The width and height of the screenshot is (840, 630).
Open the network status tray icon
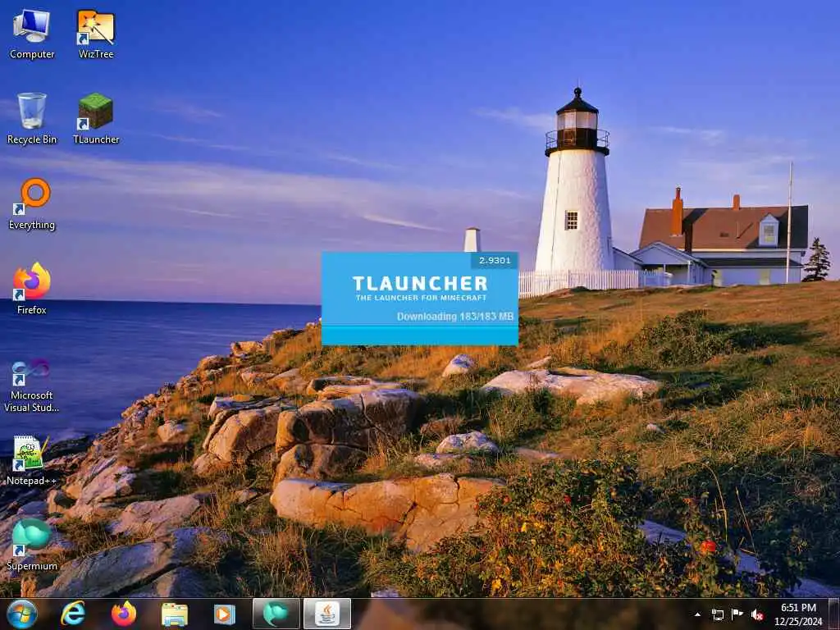[717, 614]
